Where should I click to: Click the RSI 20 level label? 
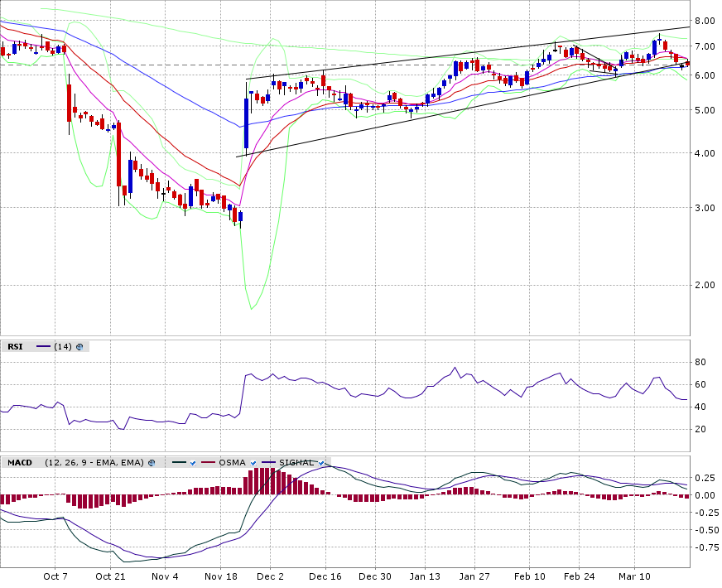tap(700, 429)
